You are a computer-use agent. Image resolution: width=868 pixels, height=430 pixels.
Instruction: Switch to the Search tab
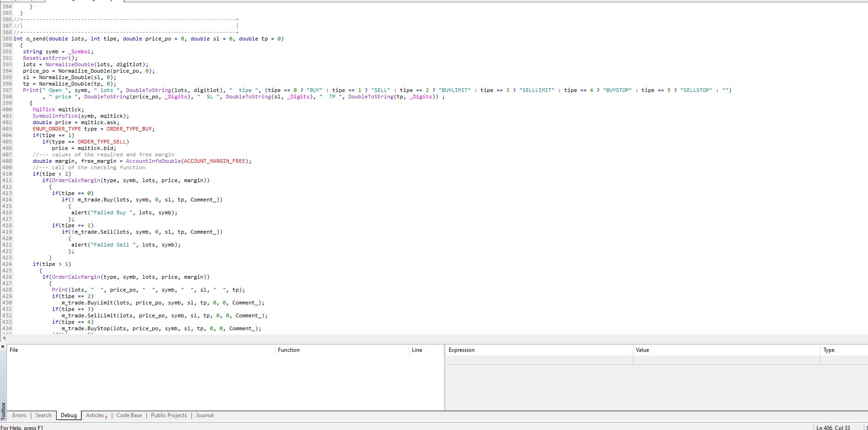tap(43, 415)
